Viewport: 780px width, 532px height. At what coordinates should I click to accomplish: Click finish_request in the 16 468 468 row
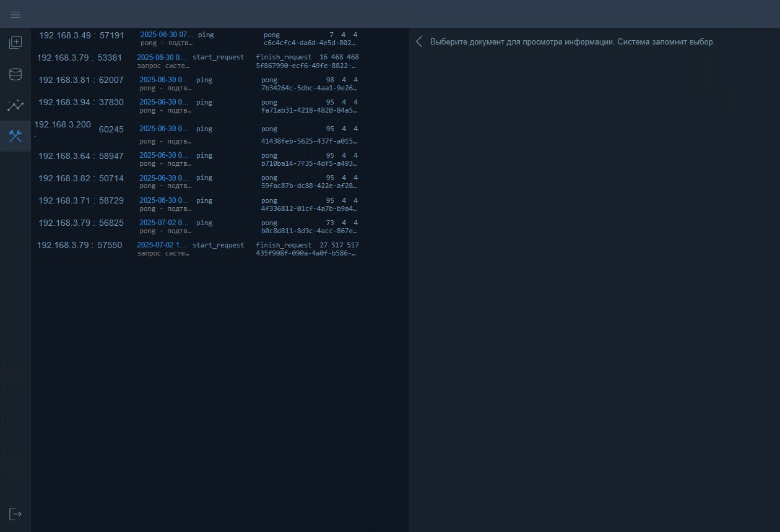pos(284,58)
